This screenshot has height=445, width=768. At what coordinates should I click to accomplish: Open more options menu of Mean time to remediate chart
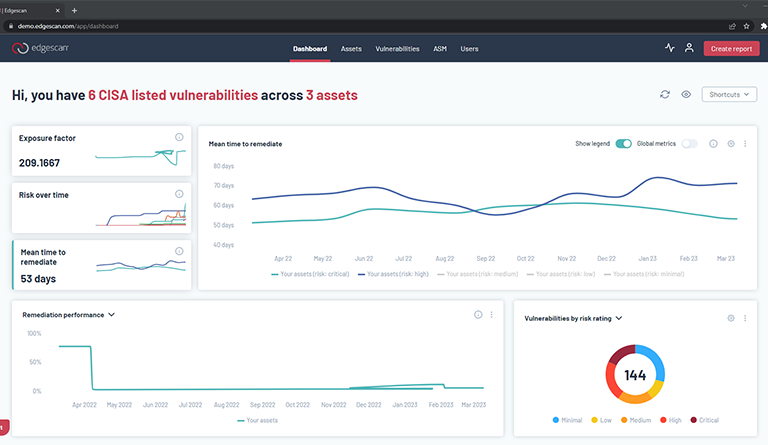[745, 143]
